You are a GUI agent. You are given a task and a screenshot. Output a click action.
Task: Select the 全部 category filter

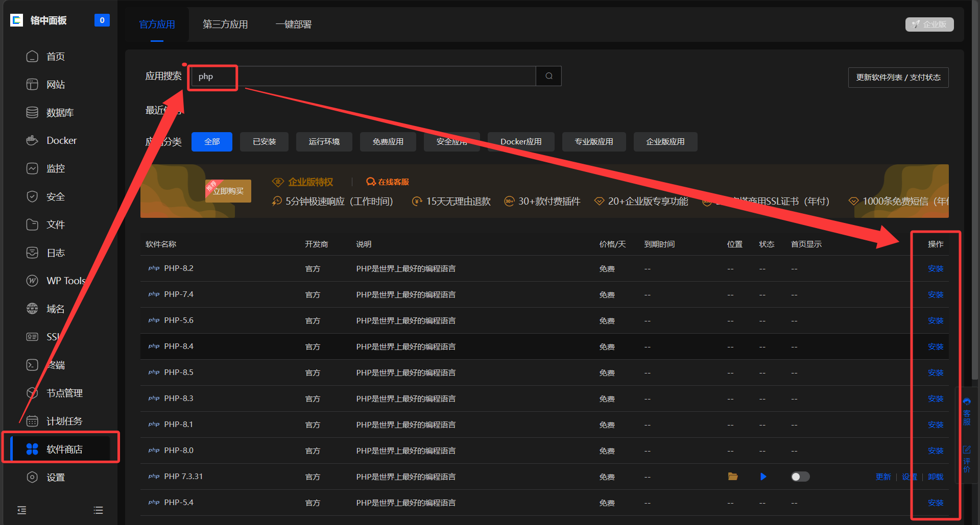[x=212, y=142]
